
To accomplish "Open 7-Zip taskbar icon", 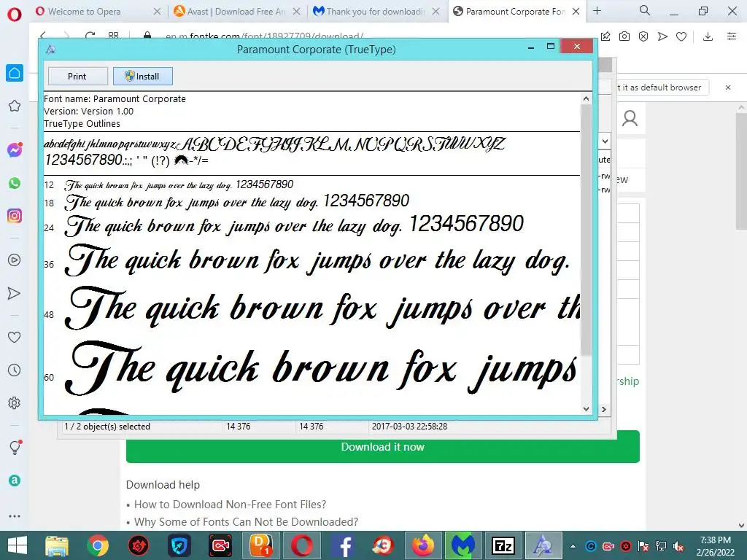I will coord(503,545).
